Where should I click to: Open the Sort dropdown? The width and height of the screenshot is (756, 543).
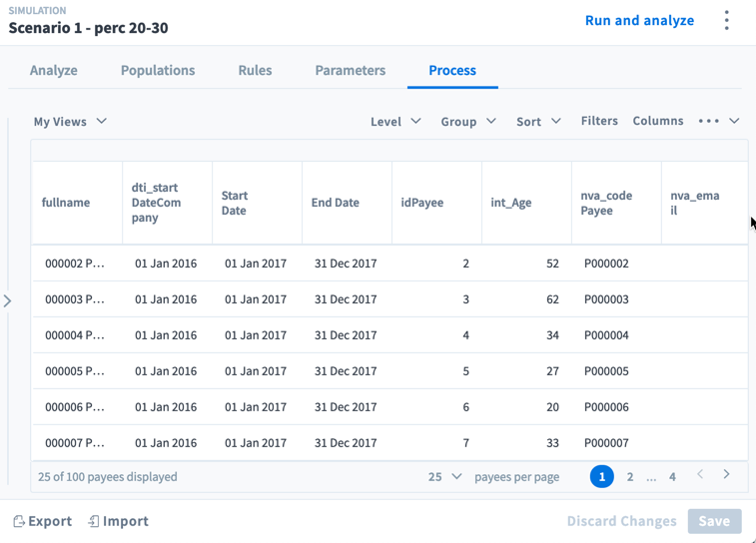click(538, 122)
